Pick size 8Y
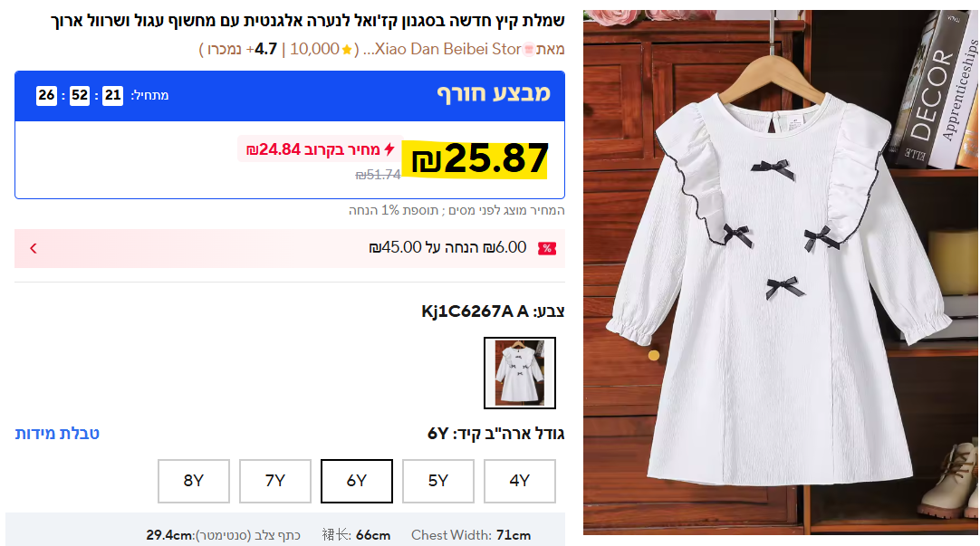The height and width of the screenshot is (546, 980). point(194,481)
